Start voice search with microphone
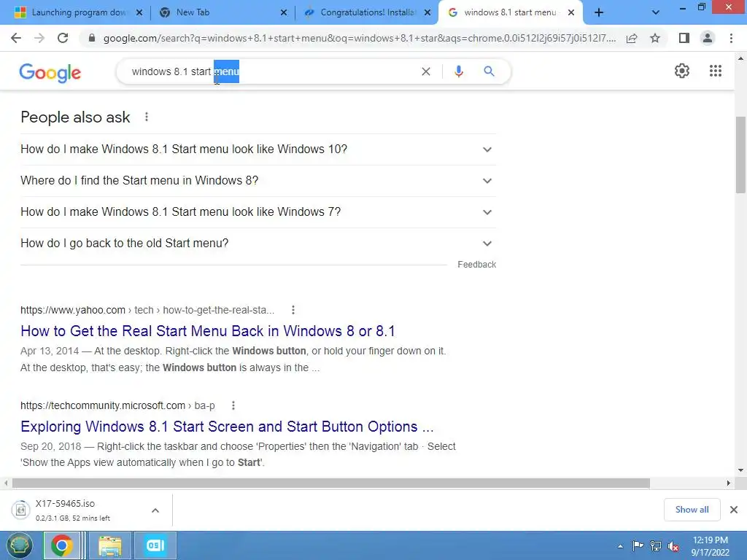Screen dimensions: 747x560 tap(459, 71)
